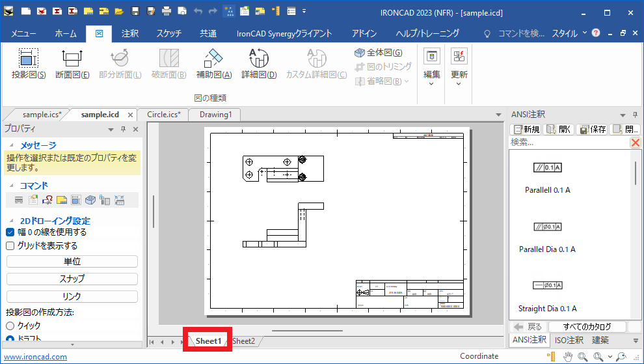Select the 投影図 (projection view) tool
This screenshot has width=644, height=364.
(x=28, y=64)
